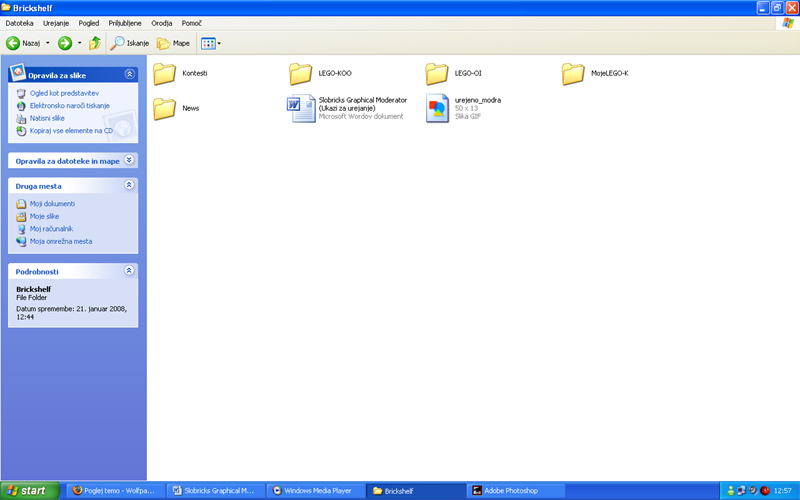Click the messenger user icon in system tray

[731, 491]
